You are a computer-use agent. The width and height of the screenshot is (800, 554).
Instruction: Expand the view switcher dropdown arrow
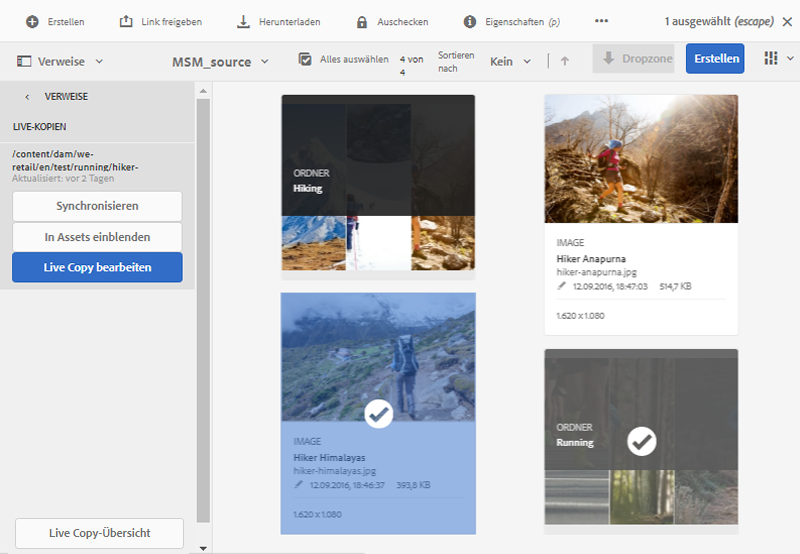pyautogui.click(x=790, y=59)
